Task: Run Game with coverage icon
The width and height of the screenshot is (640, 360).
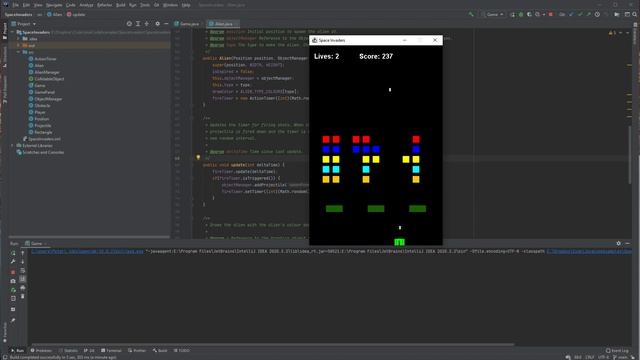Action: click(x=529, y=14)
